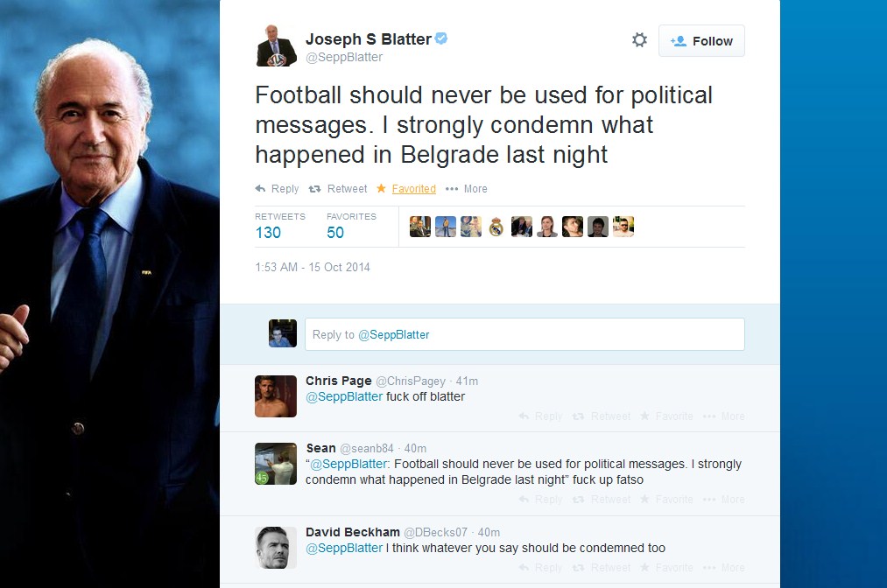Screen dimensions: 887x588
Task: Unfavorite the tweet using the gold star
Action: 381,188
